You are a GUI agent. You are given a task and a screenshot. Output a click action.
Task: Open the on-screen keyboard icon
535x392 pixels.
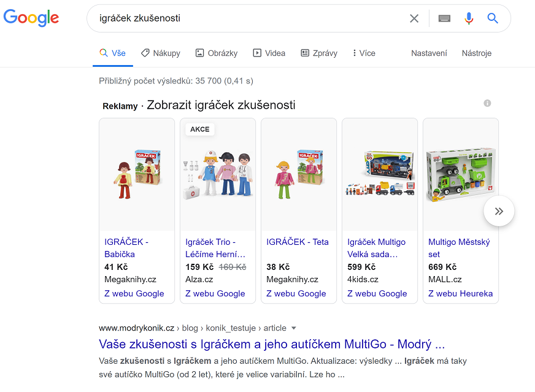[x=444, y=18]
